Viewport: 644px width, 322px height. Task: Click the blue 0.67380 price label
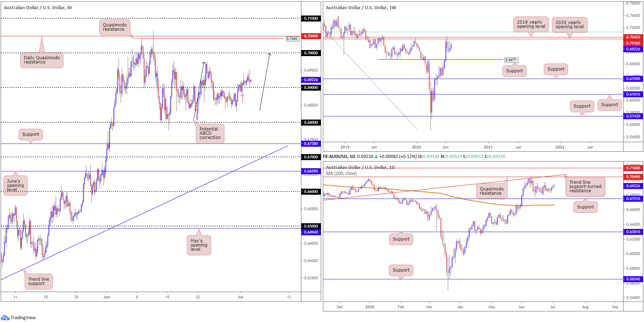311,144
